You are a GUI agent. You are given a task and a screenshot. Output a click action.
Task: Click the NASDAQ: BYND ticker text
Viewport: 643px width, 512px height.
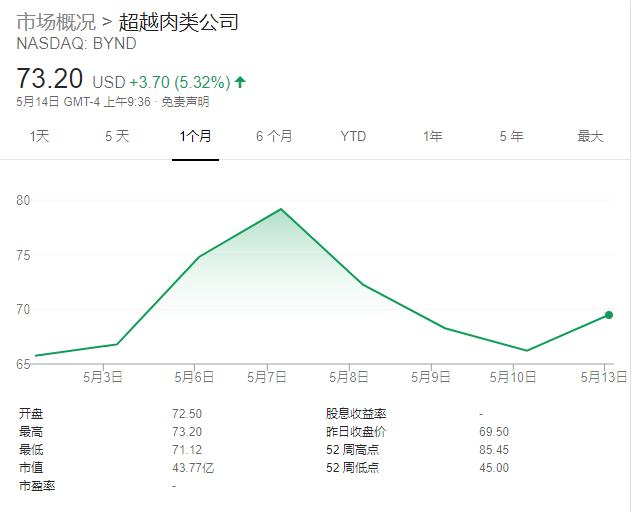pos(76,43)
